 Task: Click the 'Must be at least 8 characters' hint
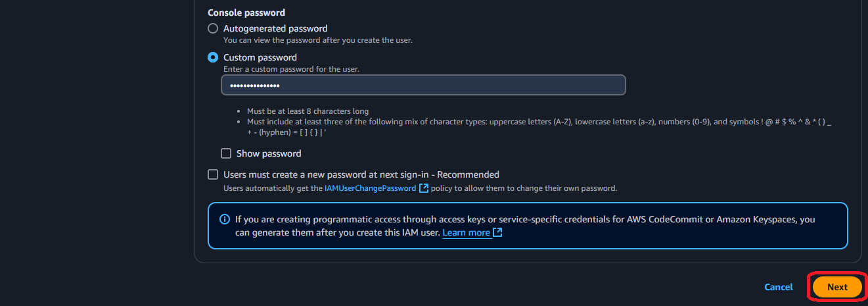[308, 111]
